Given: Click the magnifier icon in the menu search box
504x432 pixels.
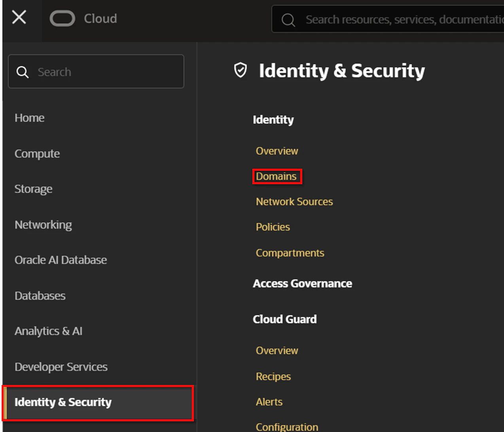Looking at the screenshot, I should coord(23,72).
